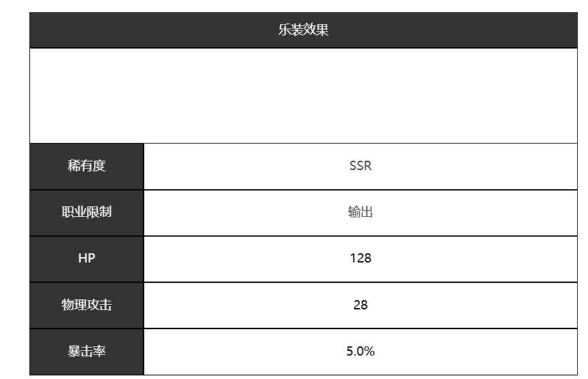Click the physical attack value 28
Viewport: 588px width, 379px height.
click(360, 305)
